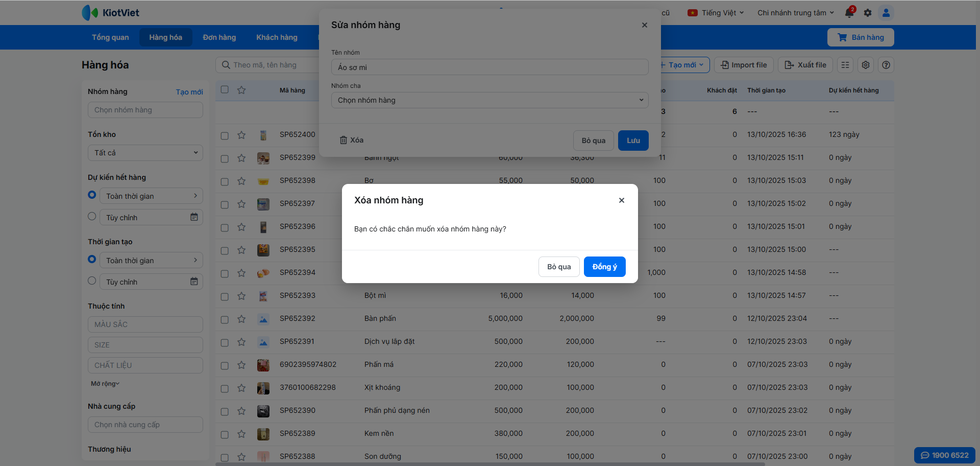Click the KiotViet logo
980x466 pixels.
tap(111, 13)
